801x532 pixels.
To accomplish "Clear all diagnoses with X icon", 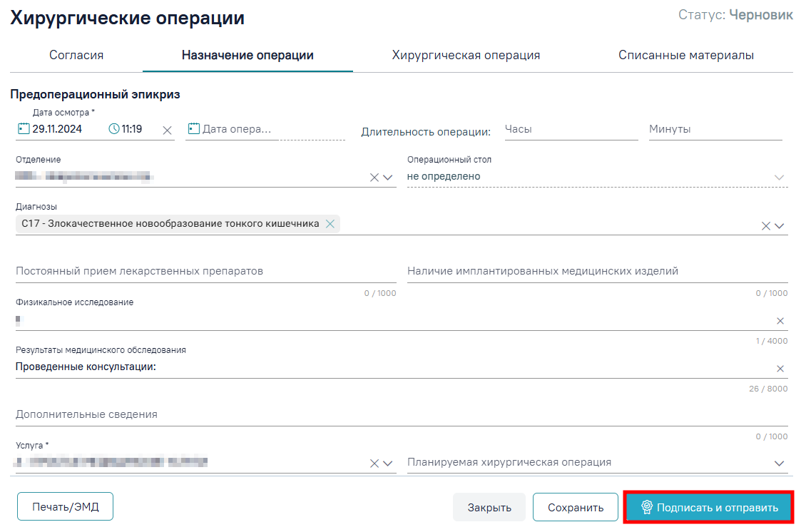I will 766,225.
